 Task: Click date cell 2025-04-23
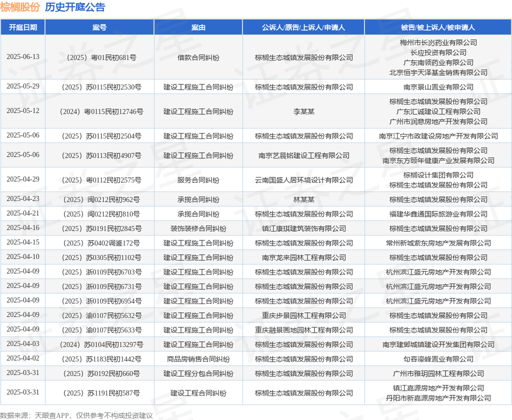[x=23, y=199]
